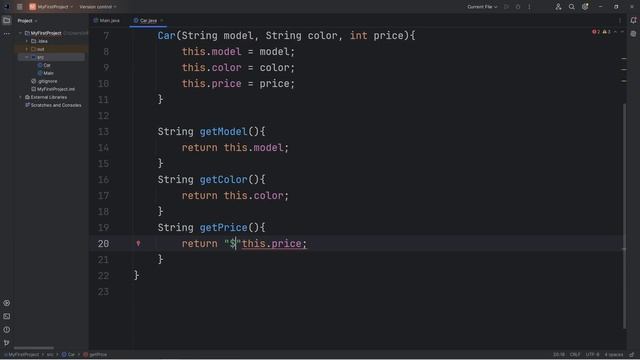This screenshot has width=640, height=360.
Task: Switch to the Main.java editor tab
Action: 107,20
